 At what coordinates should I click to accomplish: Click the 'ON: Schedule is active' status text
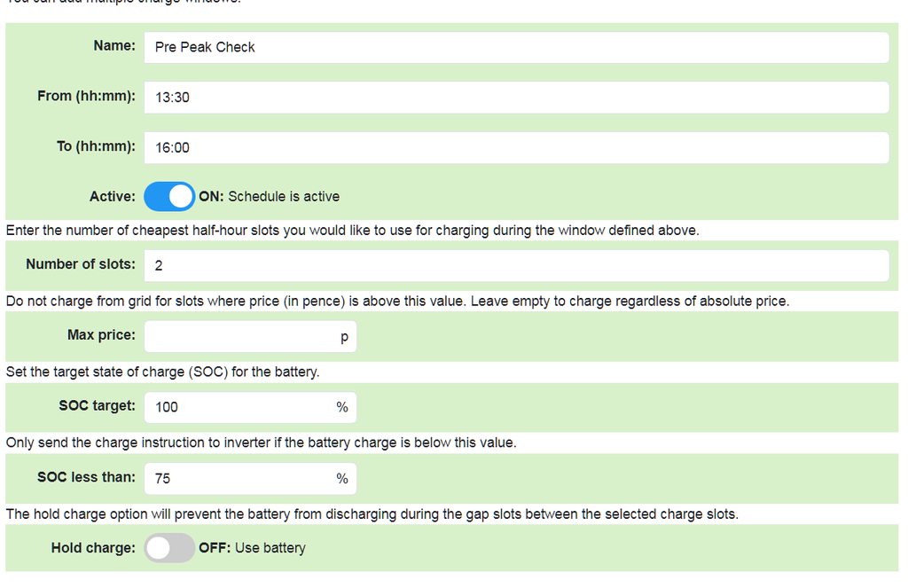269,197
